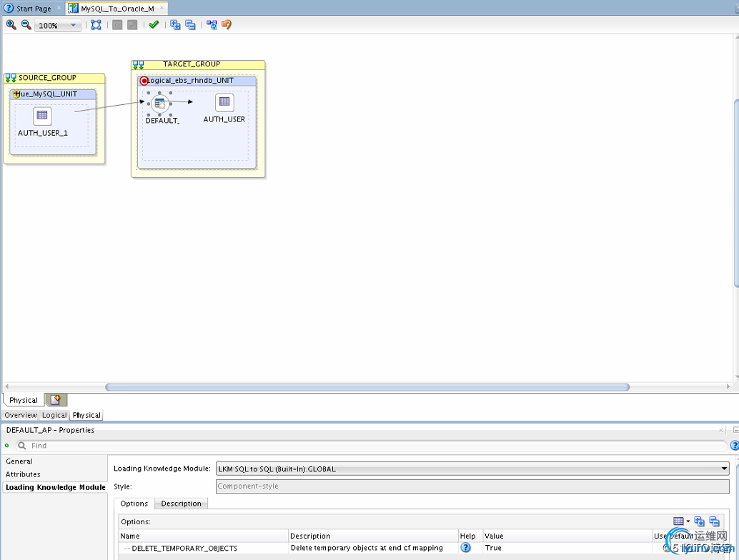Click the expand all icon in top toolbar

click(x=175, y=25)
